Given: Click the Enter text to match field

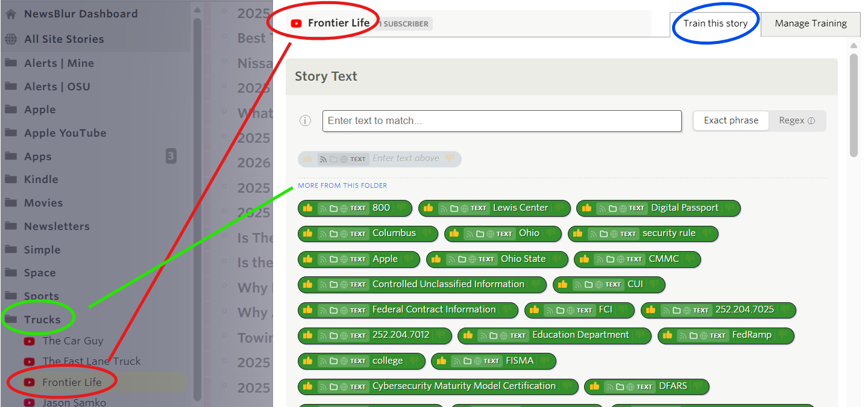Looking at the screenshot, I should (x=502, y=121).
